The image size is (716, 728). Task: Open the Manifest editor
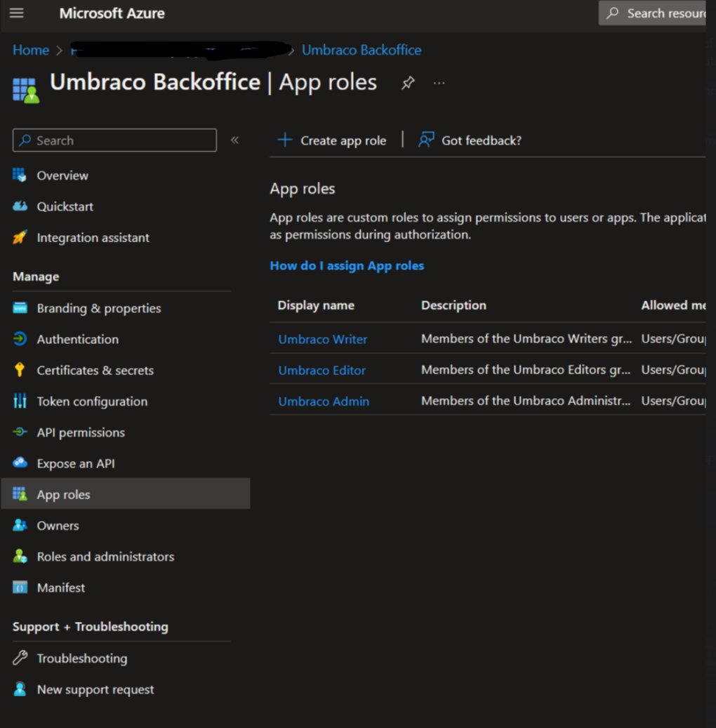click(61, 588)
